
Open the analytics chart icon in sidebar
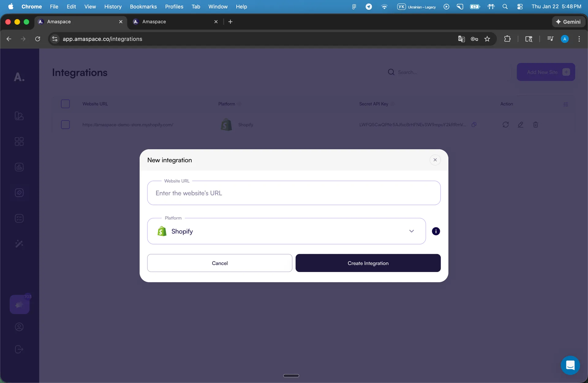click(x=19, y=167)
